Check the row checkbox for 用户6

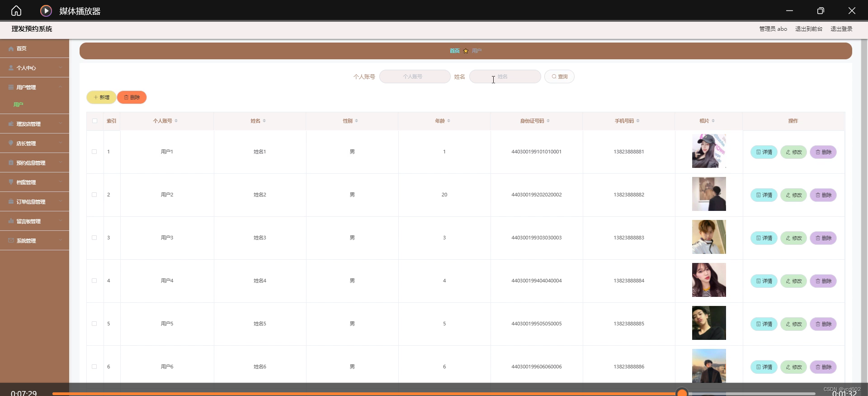pyautogui.click(x=94, y=367)
